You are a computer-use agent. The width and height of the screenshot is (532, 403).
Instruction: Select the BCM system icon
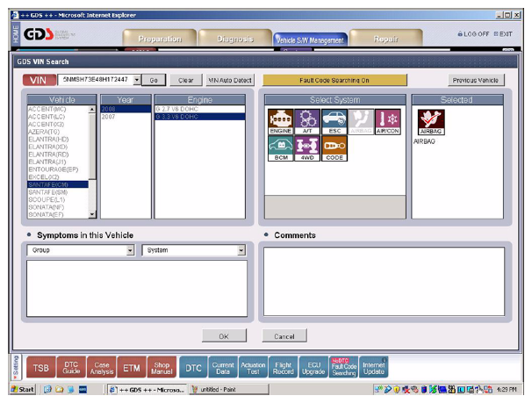[x=280, y=148]
